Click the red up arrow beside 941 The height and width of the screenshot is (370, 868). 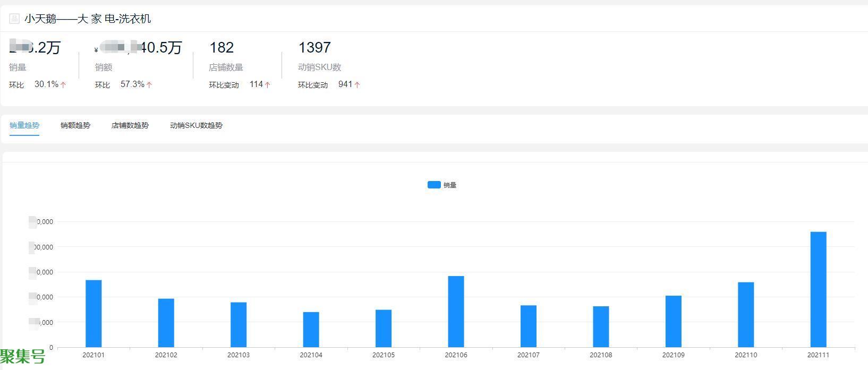click(358, 84)
